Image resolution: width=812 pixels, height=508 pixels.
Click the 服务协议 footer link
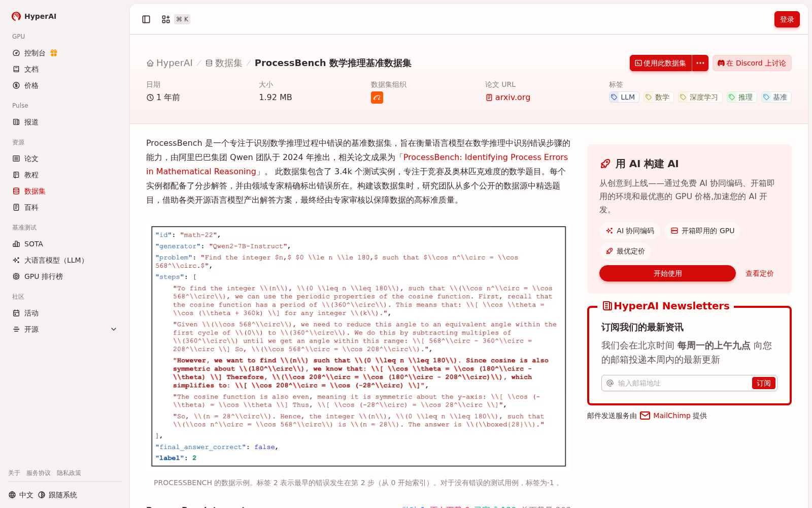pyautogui.click(x=39, y=473)
